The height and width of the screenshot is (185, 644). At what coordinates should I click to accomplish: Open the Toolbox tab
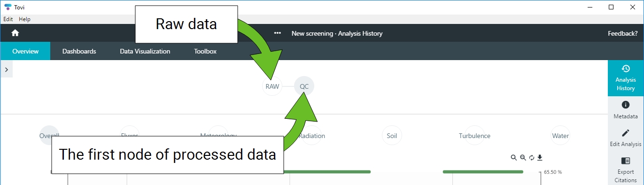click(x=205, y=51)
